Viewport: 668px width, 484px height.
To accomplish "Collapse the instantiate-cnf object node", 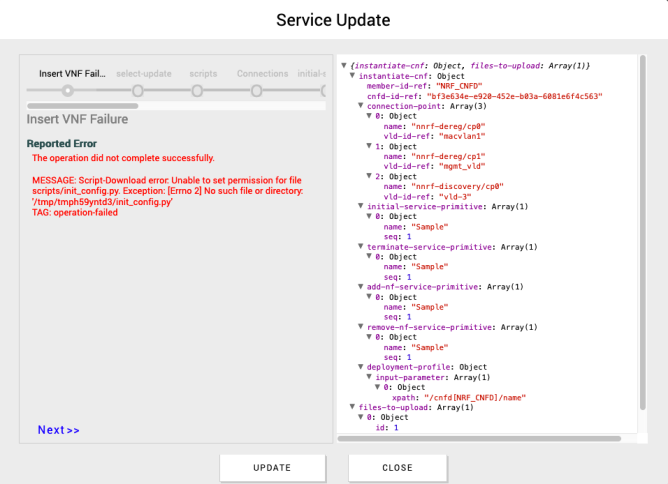I will click(x=351, y=76).
